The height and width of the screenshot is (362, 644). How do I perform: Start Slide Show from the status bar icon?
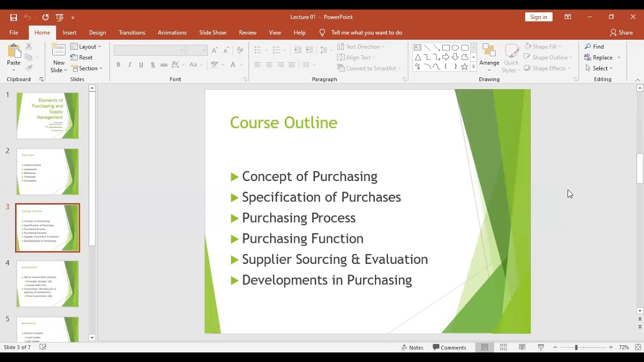coord(541,347)
